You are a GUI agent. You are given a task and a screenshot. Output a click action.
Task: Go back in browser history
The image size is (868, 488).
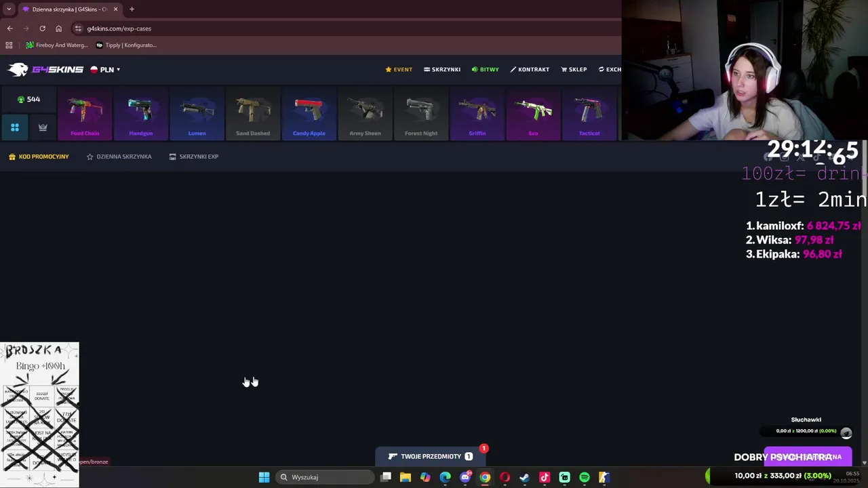(x=9, y=28)
